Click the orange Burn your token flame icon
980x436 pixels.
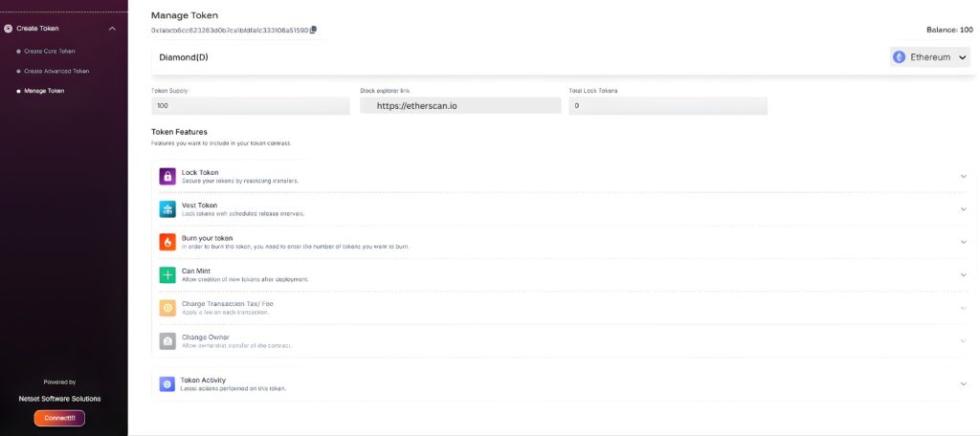coord(167,242)
